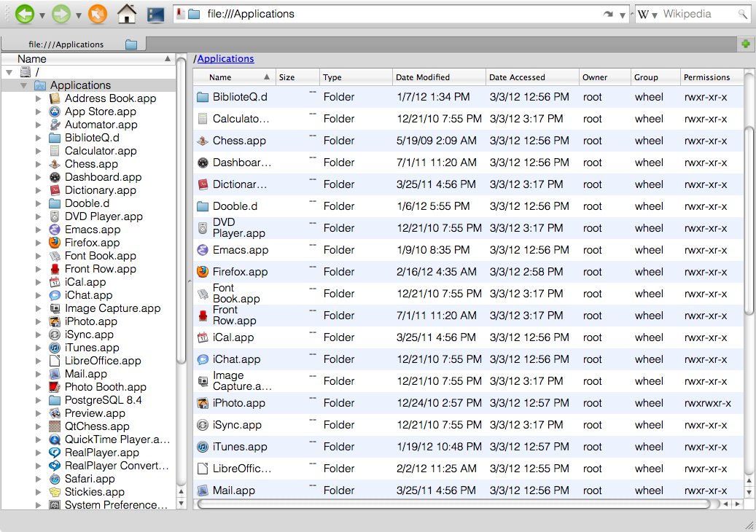The width and height of the screenshot is (756, 532).
Task: Click the Wikipedia search input field
Action: (698, 14)
